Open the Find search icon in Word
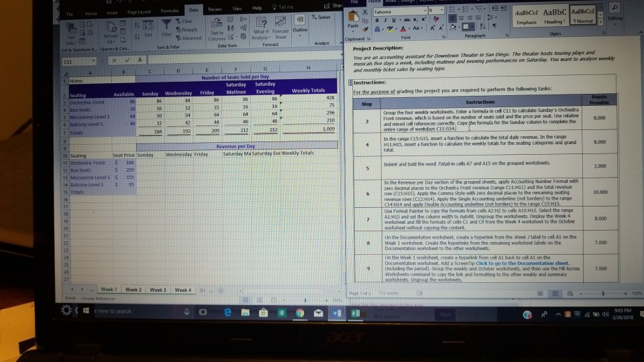This screenshot has height=362, width=644. pyautogui.click(x=615, y=8)
